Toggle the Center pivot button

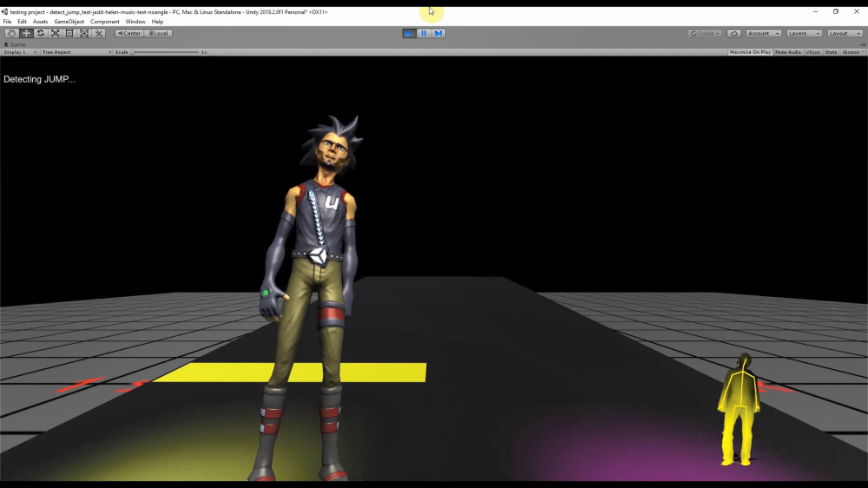pos(129,33)
